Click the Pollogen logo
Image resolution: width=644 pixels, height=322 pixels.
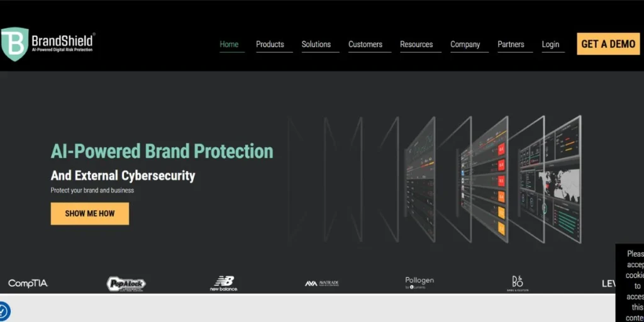(419, 282)
